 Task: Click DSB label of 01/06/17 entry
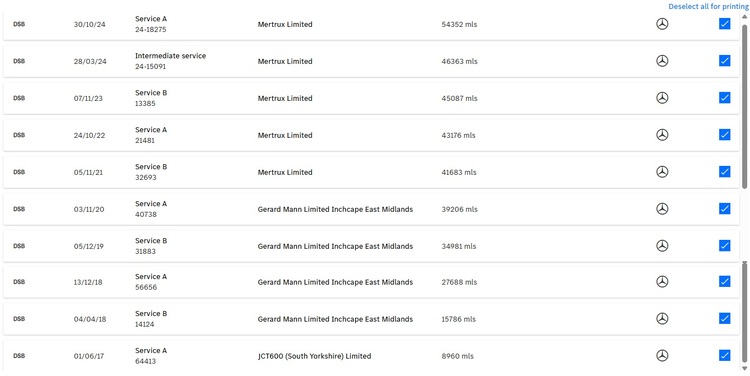coord(19,356)
